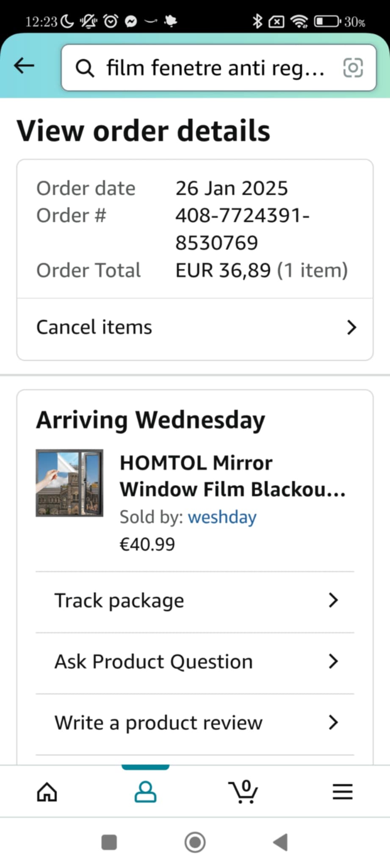
Task: Tap the back arrow in header
Action: (24, 66)
